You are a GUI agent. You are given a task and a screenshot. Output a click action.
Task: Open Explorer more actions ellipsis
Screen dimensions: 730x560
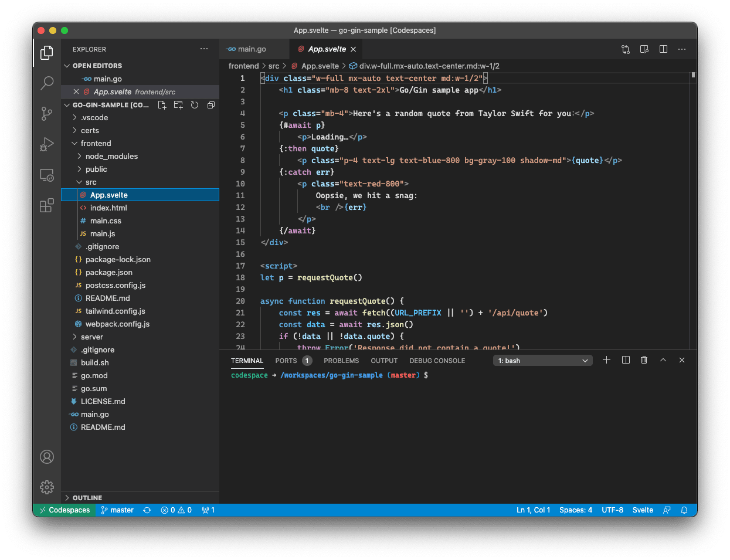(204, 49)
